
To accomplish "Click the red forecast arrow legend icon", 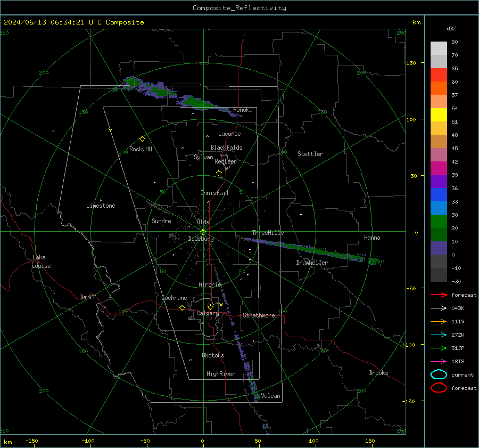I will pos(439,295).
